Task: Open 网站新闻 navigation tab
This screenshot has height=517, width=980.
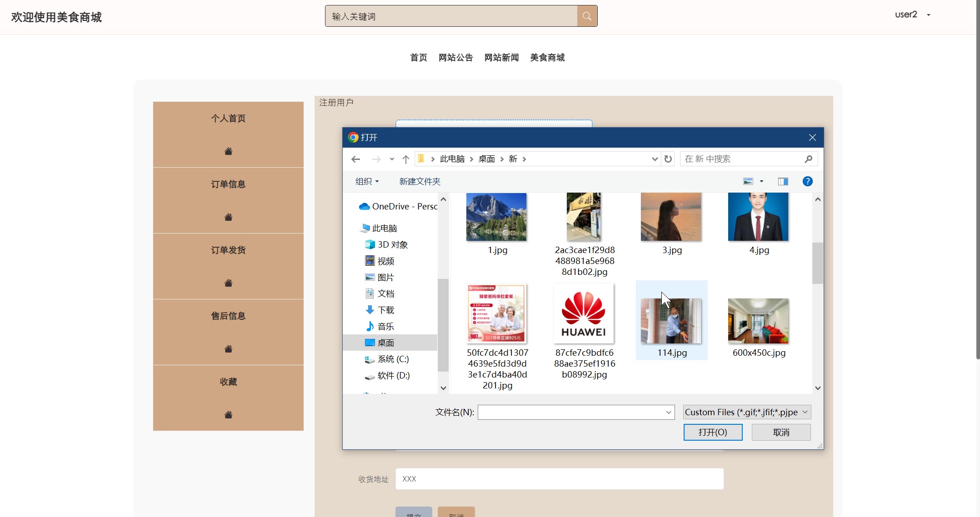Action: (x=501, y=58)
